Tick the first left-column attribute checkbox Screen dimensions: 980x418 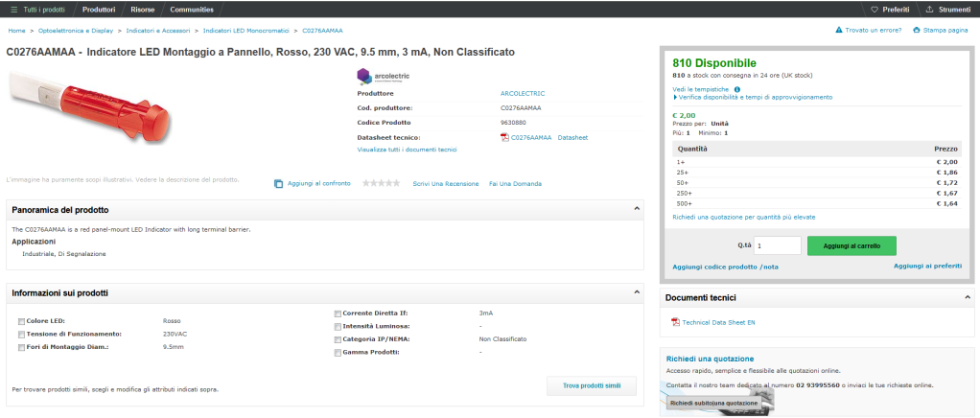21,322
